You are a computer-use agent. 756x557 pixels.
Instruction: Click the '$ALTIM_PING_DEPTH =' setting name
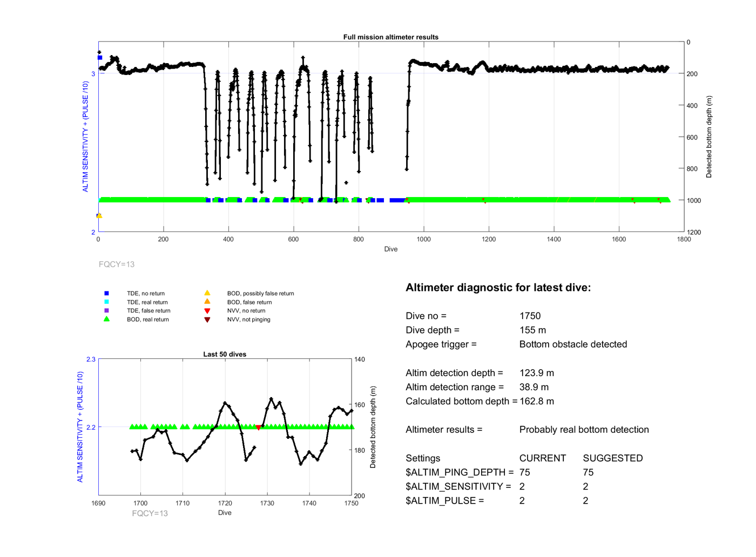click(460, 472)
